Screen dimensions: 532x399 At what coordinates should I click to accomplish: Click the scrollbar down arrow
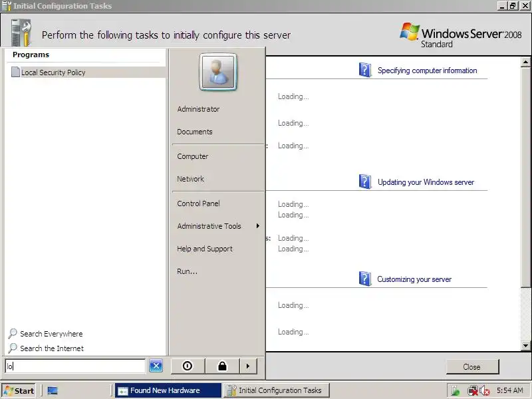click(525, 346)
